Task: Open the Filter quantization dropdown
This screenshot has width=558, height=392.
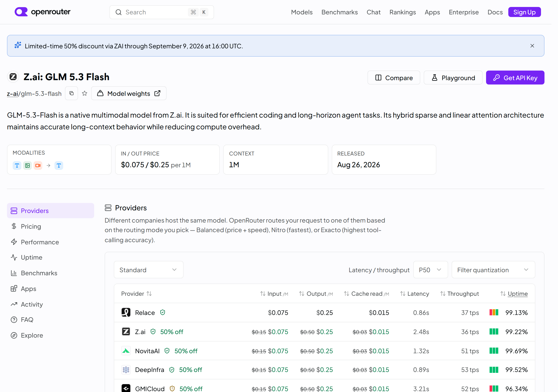Action: pos(493,270)
